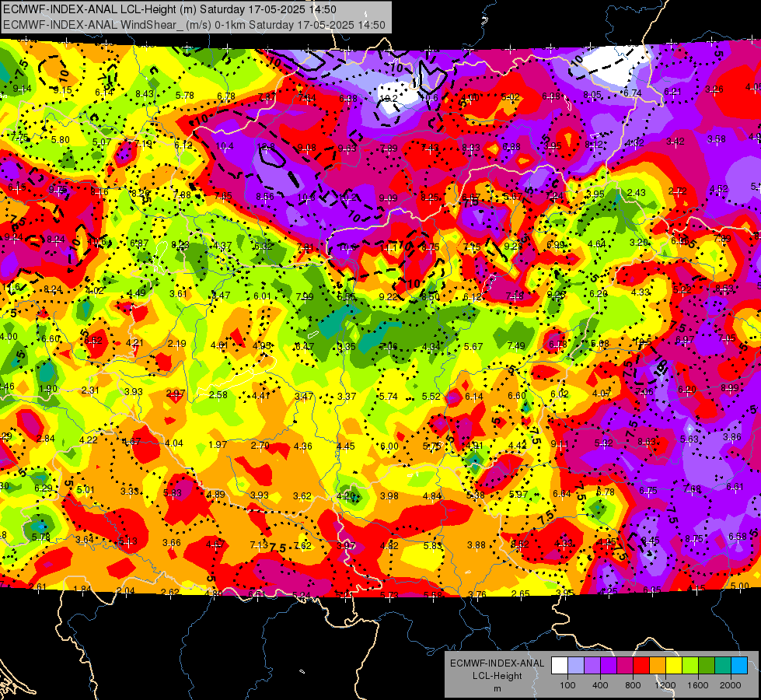761x700 pixels.
Task: Click the yellow legend color swatch
Action: [x=674, y=665]
